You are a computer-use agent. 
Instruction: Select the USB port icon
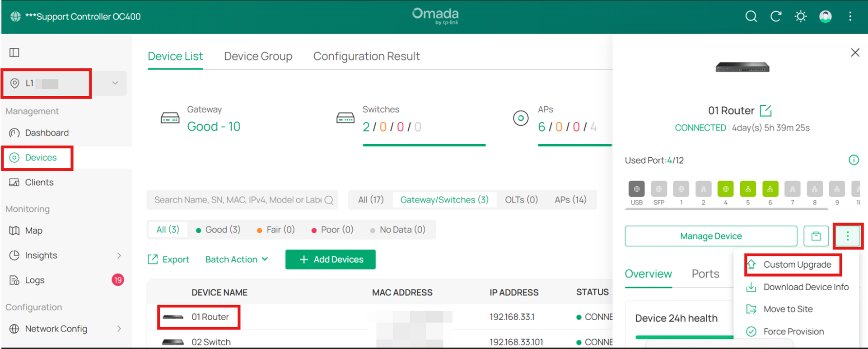tap(636, 189)
